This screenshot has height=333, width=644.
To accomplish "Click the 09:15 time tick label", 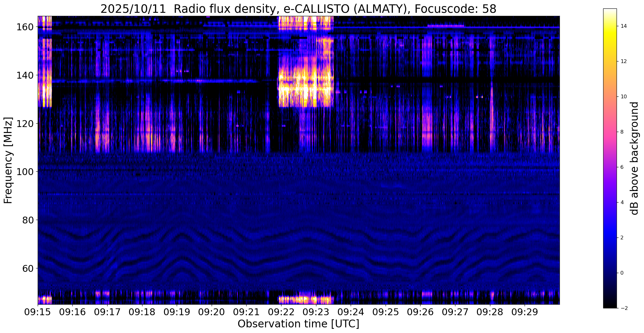I will [x=38, y=312].
